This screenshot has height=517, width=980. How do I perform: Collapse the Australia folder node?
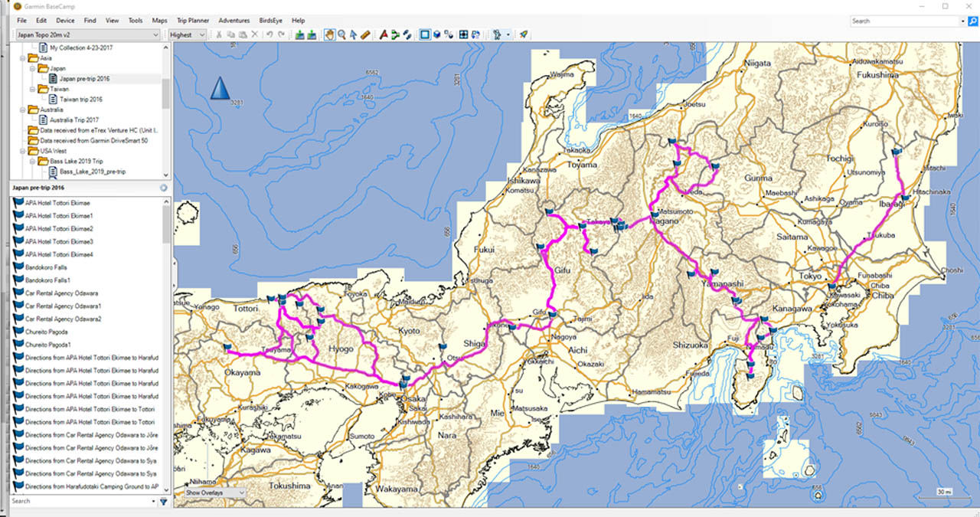(x=23, y=110)
